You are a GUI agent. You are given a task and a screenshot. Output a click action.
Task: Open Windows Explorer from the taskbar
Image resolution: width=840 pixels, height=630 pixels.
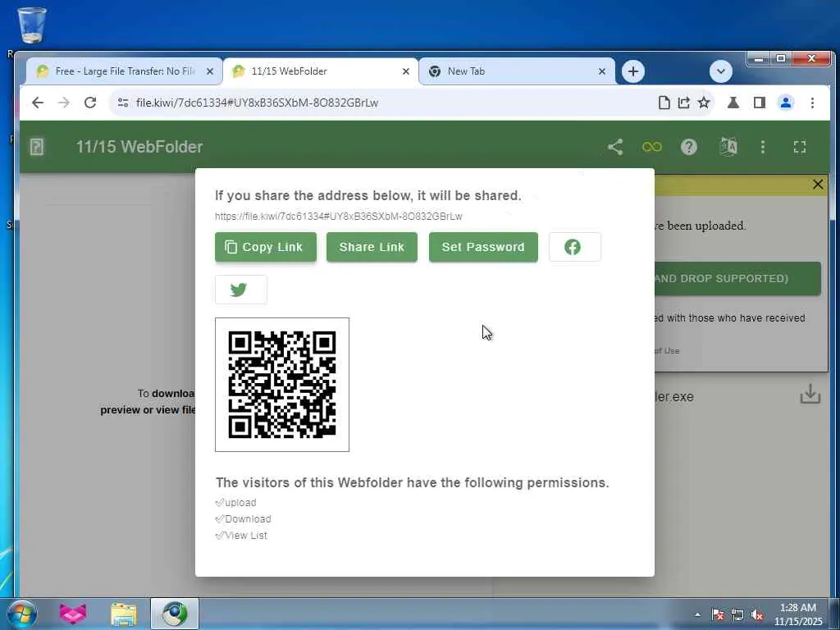(124, 614)
